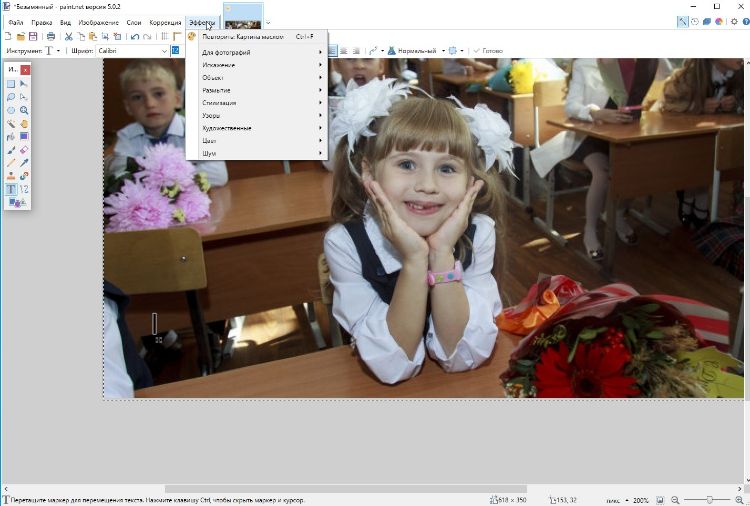Expand the Размытие submenu

[262, 90]
